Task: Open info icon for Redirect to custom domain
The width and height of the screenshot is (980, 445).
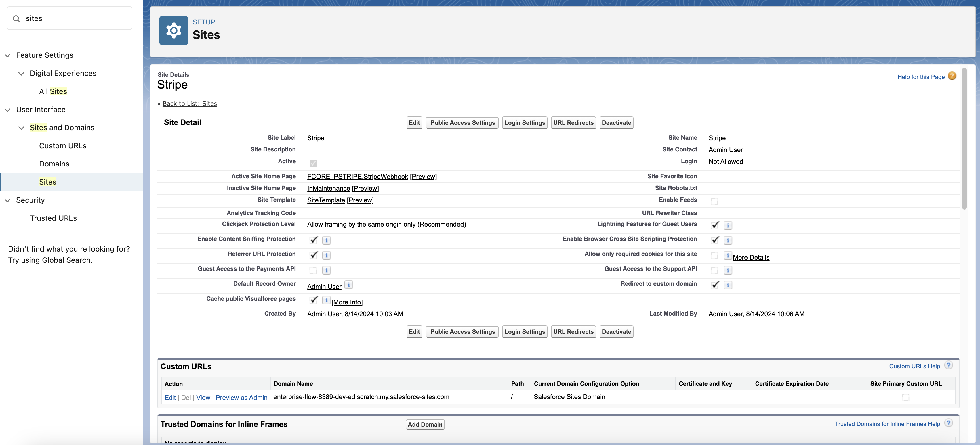Action: (x=728, y=285)
